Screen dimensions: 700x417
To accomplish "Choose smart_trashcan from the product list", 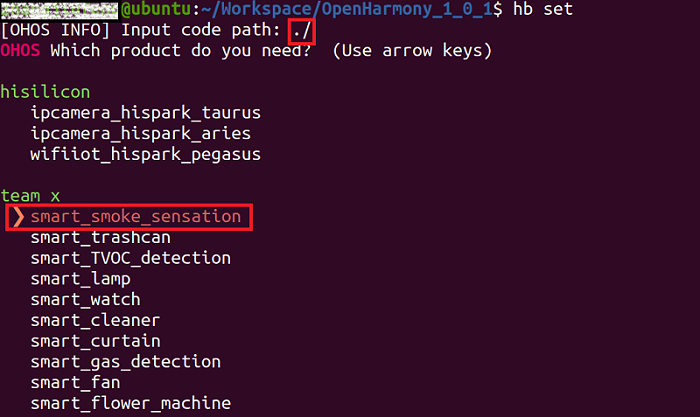I will 100,237.
